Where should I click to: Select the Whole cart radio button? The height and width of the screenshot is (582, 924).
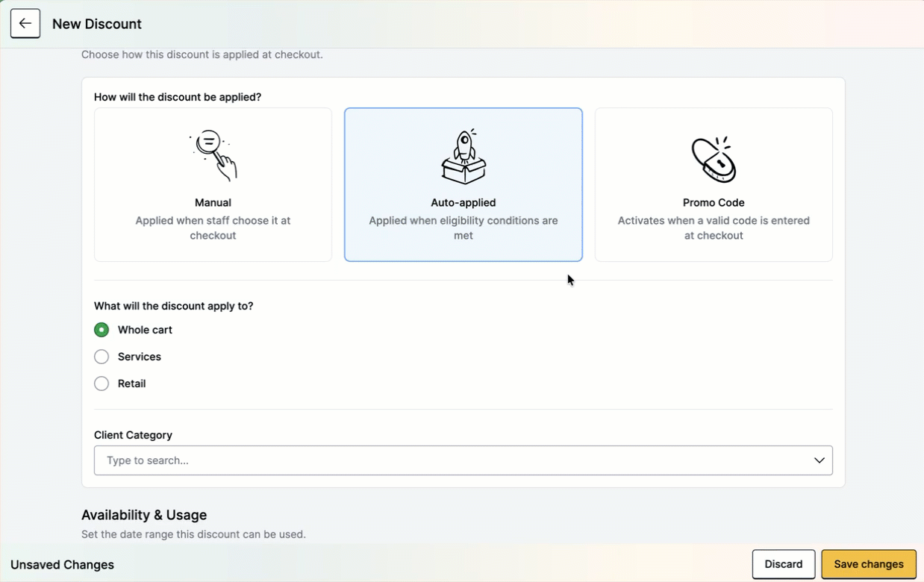click(x=102, y=330)
